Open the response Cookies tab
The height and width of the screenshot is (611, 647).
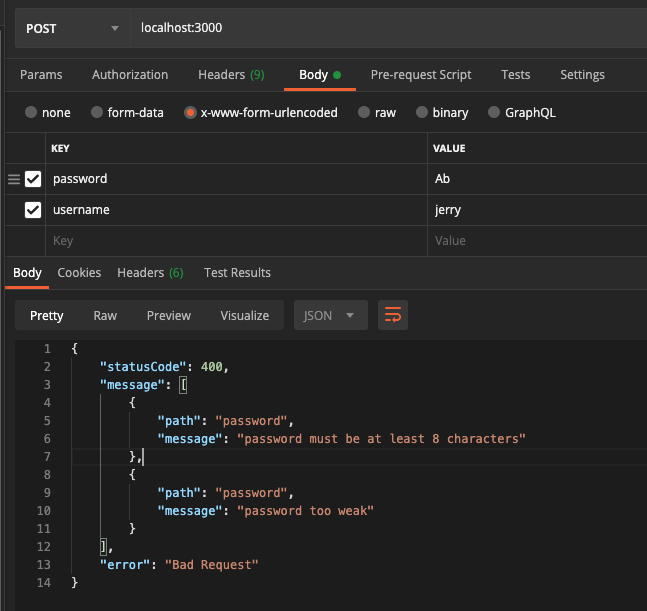pos(79,273)
